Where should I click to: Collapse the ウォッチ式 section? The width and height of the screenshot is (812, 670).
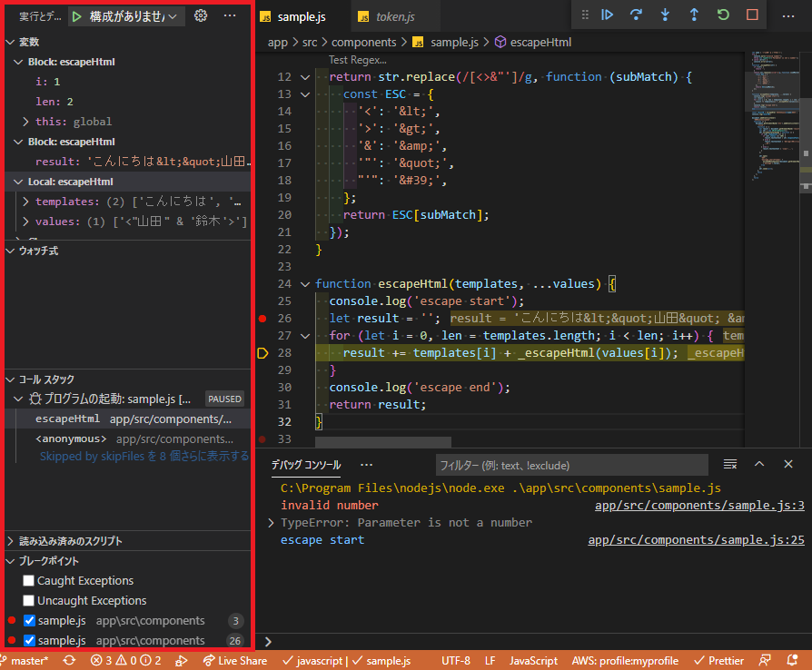tap(10, 251)
